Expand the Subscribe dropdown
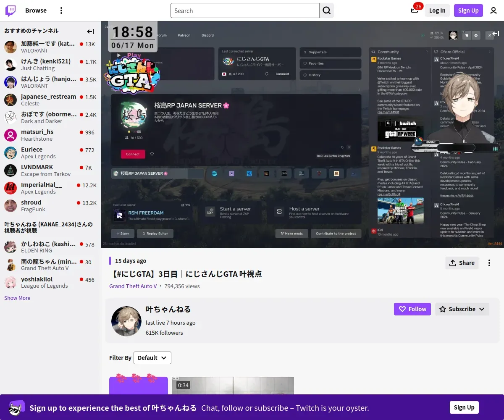504x420 pixels. click(462, 309)
